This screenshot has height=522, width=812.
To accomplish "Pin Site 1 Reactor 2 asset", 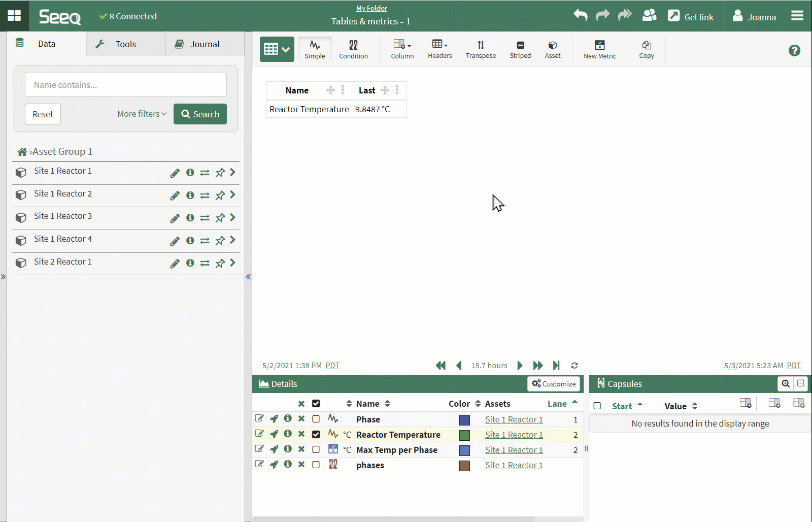I will (220, 195).
